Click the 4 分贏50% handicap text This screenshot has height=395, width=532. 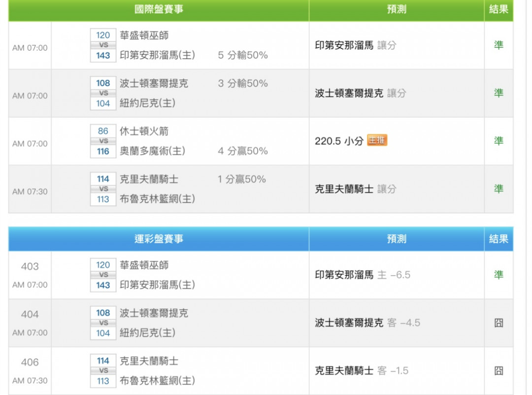(x=243, y=151)
